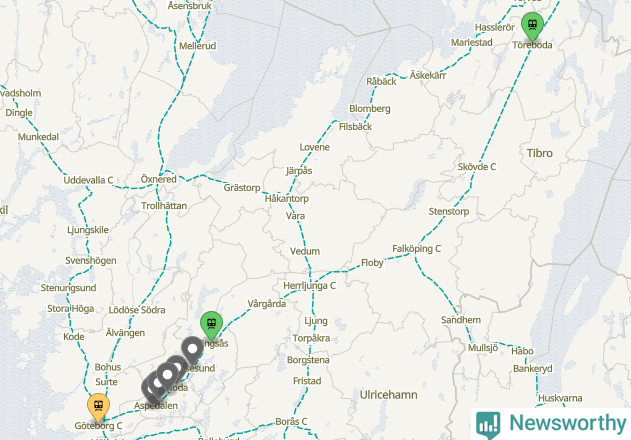This screenshot has width=631, height=440.
Task: Click the Öxnered station label
Action: point(158,179)
